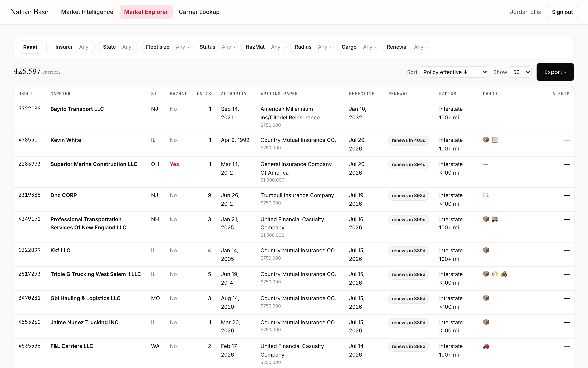Click the Native Base logo
Viewport: 588px width, 368px height.
pyautogui.click(x=29, y=12)
